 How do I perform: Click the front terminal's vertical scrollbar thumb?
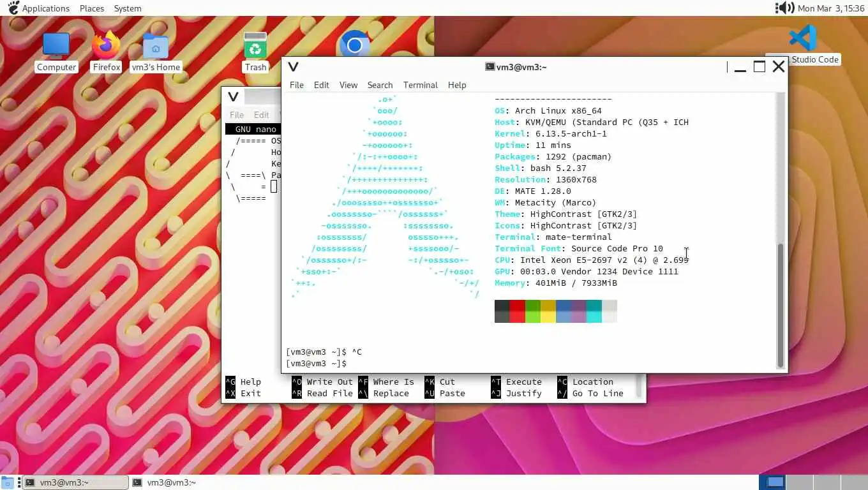pos(780,306)
